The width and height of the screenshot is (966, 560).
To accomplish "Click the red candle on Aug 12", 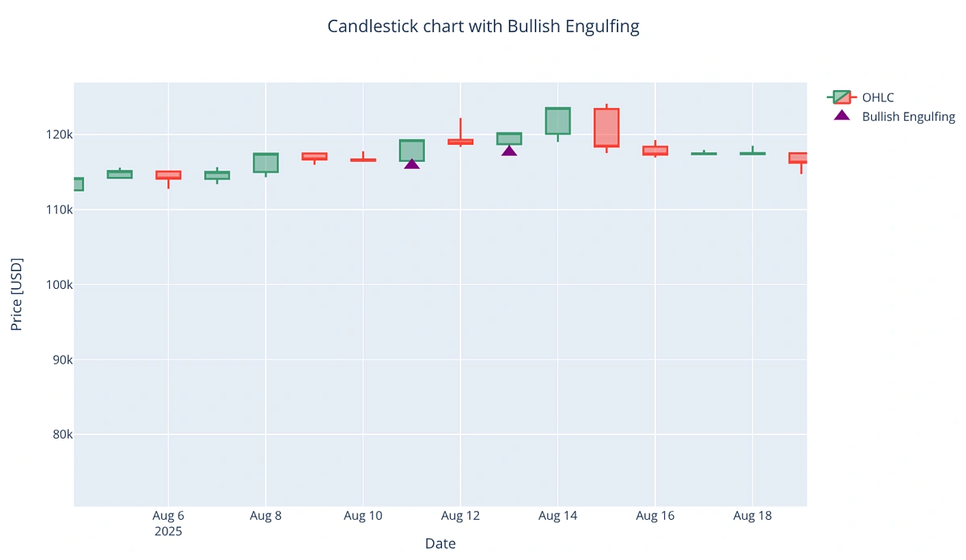I will tap(460, 142).
